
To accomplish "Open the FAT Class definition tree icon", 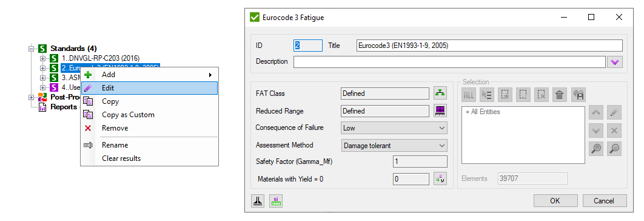I will click(440, 93).
